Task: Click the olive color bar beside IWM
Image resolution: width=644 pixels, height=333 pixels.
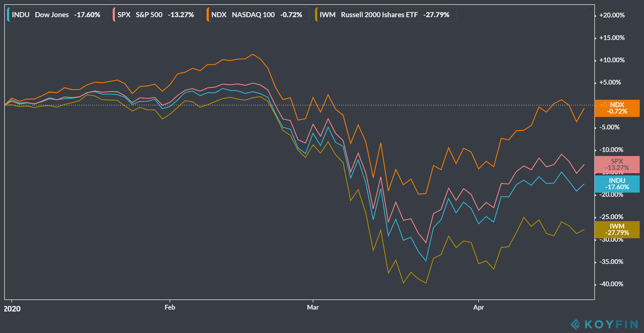Action: [x=316, y=15]
